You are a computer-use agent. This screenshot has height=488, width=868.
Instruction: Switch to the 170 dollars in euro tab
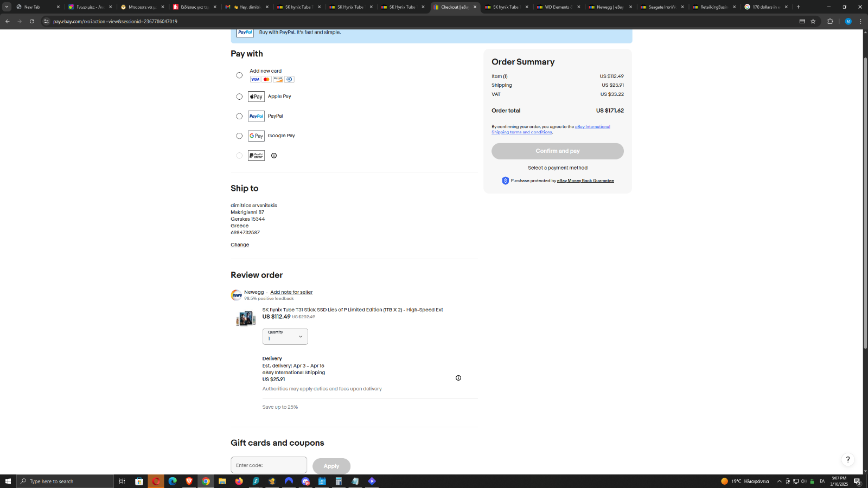[767, 7]
